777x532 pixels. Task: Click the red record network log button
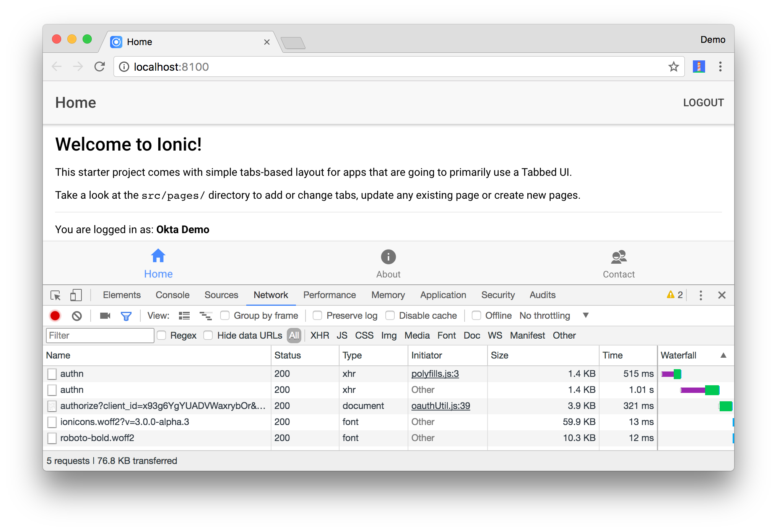click(55, 316)
